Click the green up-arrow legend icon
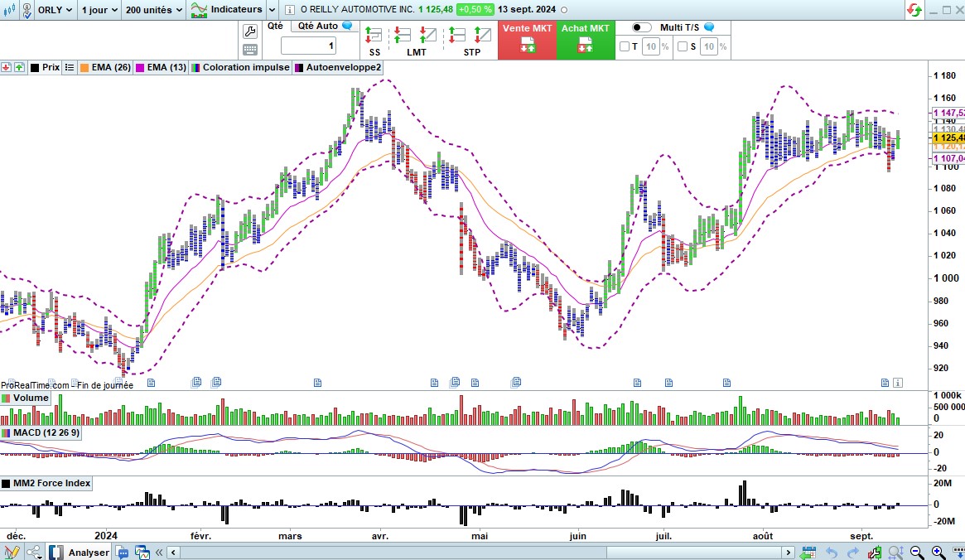965x560 pixels. point(20,68)
